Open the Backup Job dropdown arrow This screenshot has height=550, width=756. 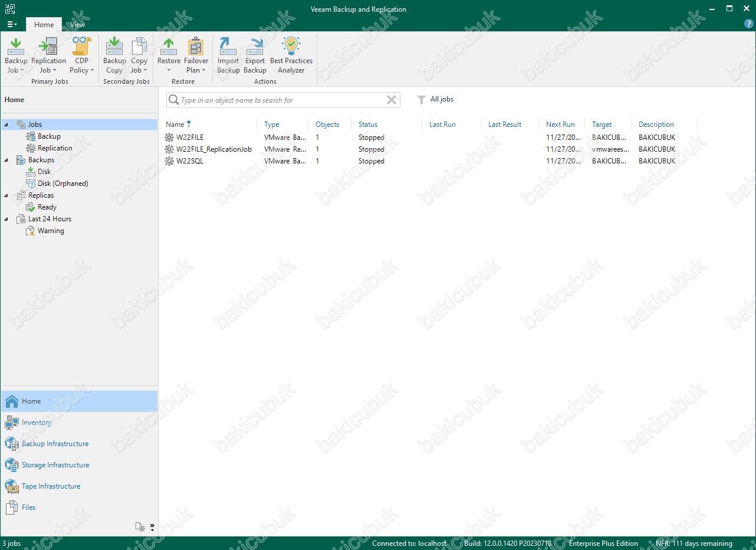[x=22, y=71]
